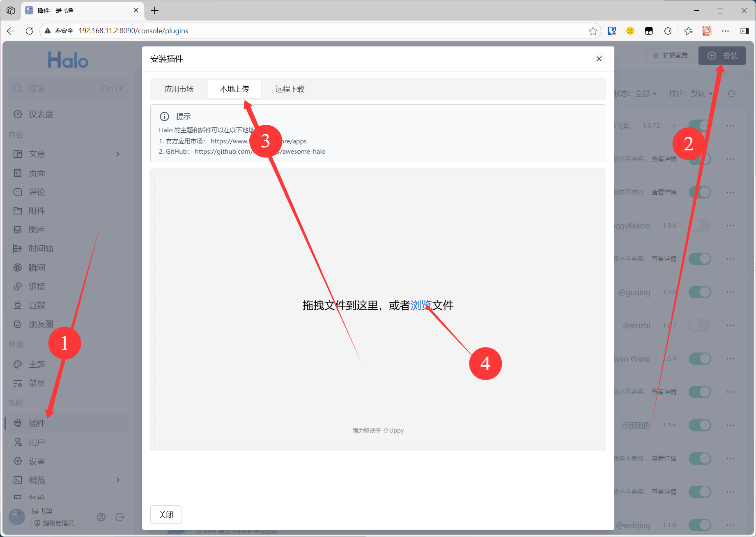This screenshot has width=756, height=537.
Task: Expand the 文章 submenu chevron
Action: (x=118, y=154)
